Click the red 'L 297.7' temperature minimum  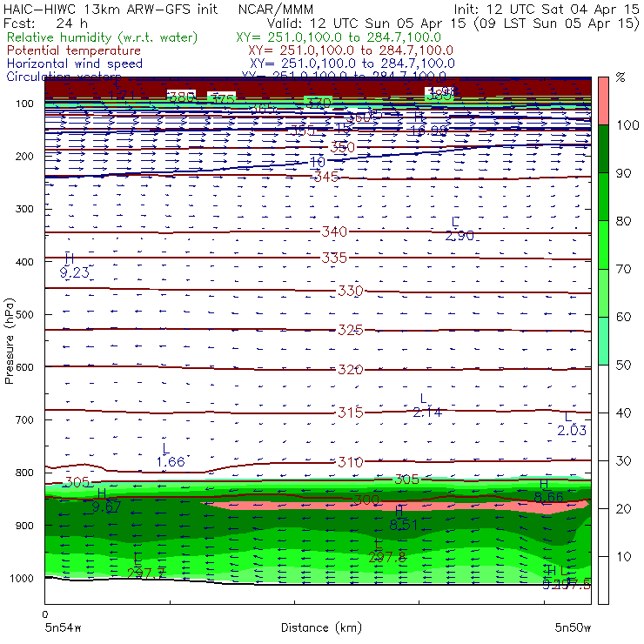(146, 566)
